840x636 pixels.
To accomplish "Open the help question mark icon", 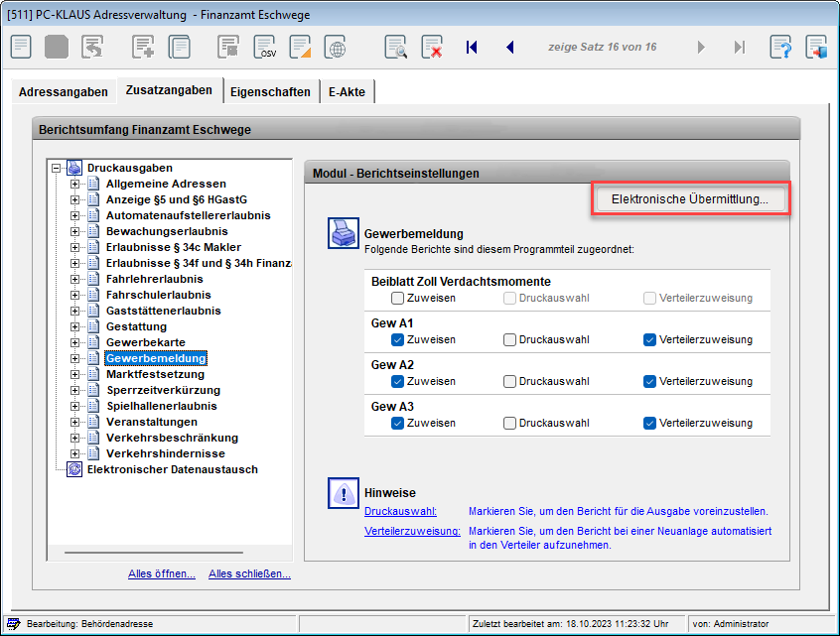I will pyautogui.click(x=780, y=47).
